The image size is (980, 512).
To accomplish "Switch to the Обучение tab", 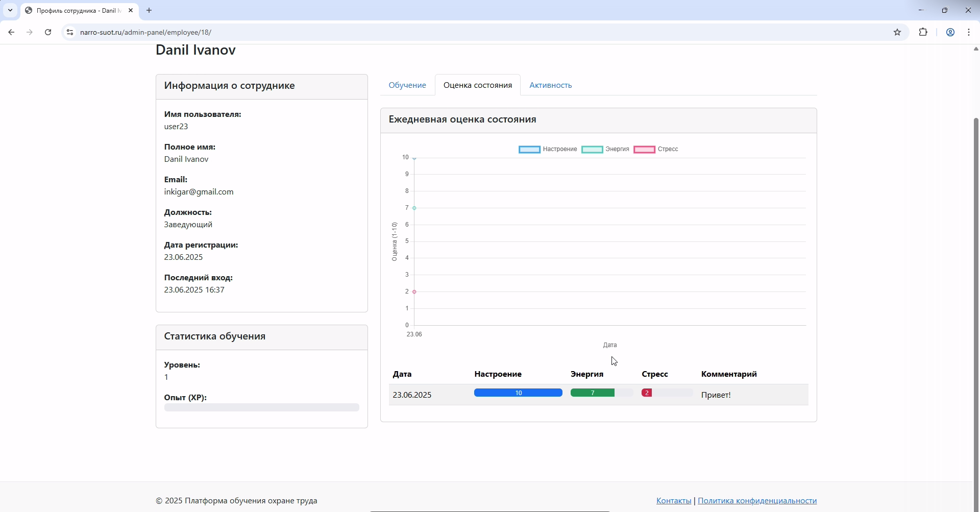I will click(x=407, y=85).
